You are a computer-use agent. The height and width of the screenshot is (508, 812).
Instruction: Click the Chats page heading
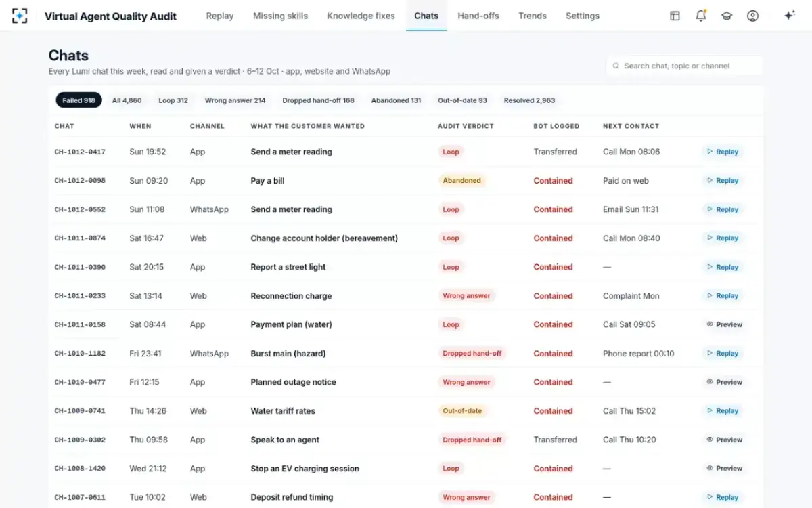(68, 56)
